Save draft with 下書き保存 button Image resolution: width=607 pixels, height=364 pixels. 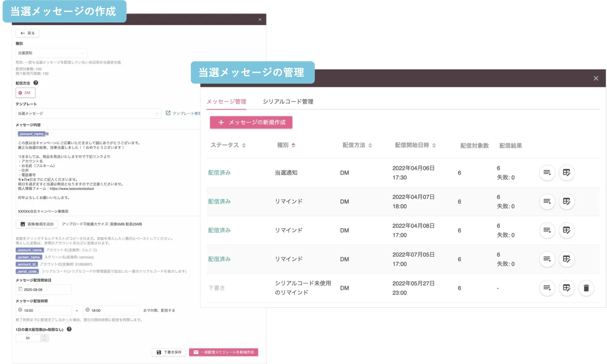click(169, 352)
